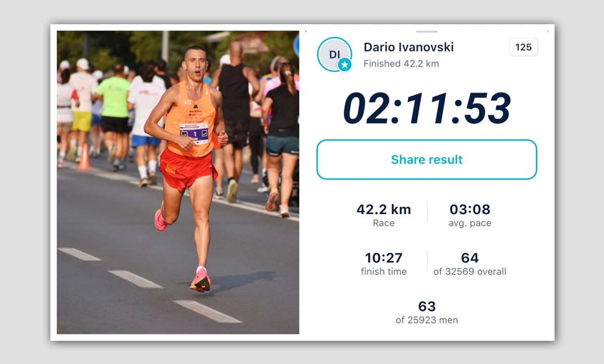
Task: Click the 10:27 finish time stat
Action: tap(384, 264)
